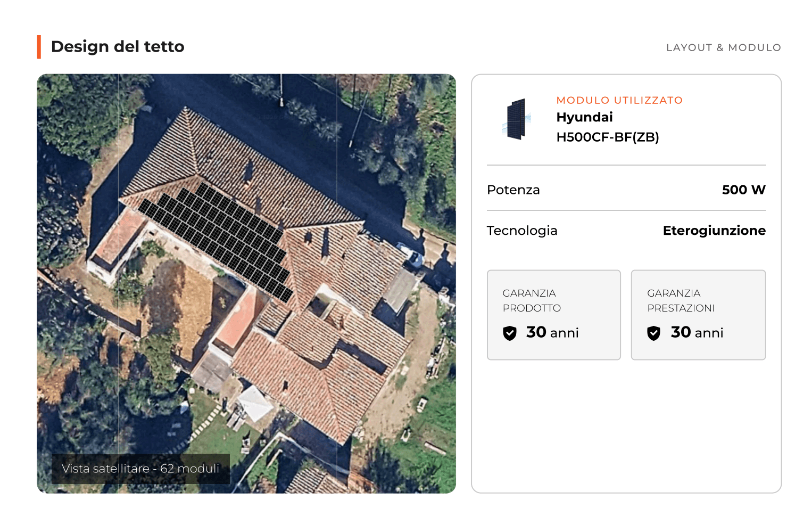Click the 'LAYOUT & MODULO' label

click(724, 47)
